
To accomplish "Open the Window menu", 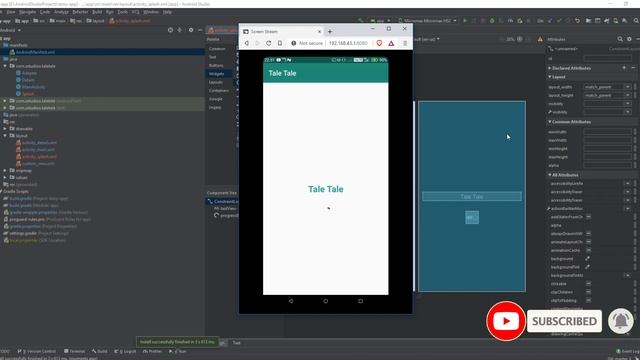I will point(151,12).
